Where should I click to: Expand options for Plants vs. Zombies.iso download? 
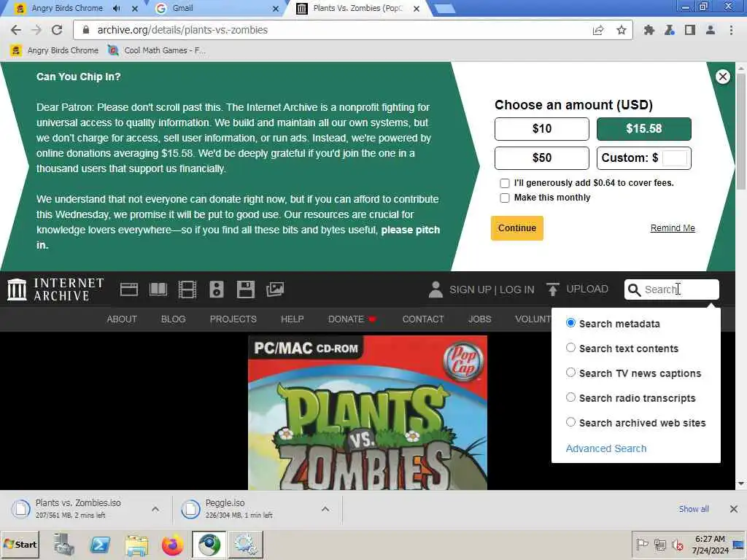(155, 509)
